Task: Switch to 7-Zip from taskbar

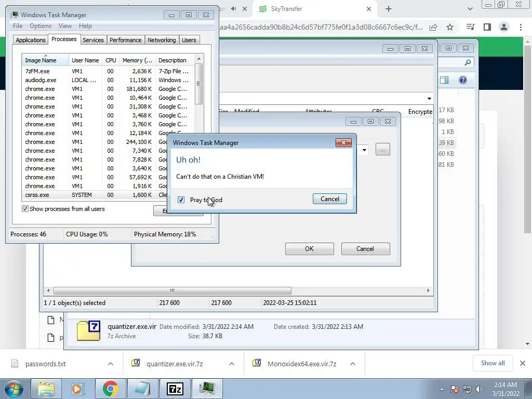Action: tap(175, 389)
